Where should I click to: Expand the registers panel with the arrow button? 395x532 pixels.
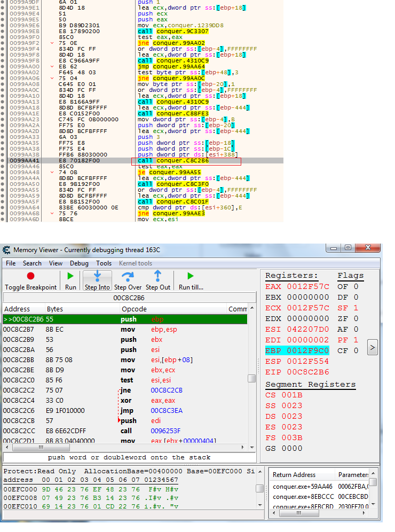point(373,347)
